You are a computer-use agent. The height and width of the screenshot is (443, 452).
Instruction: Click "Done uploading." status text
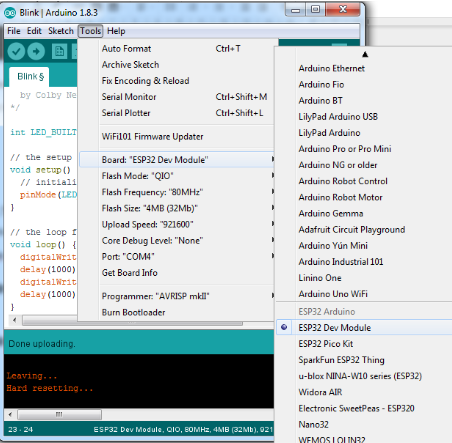coord(42,344)
